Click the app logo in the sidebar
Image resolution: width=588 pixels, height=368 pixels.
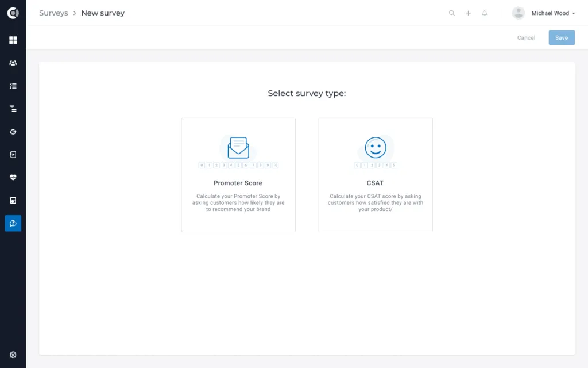[x=13, y=13]
